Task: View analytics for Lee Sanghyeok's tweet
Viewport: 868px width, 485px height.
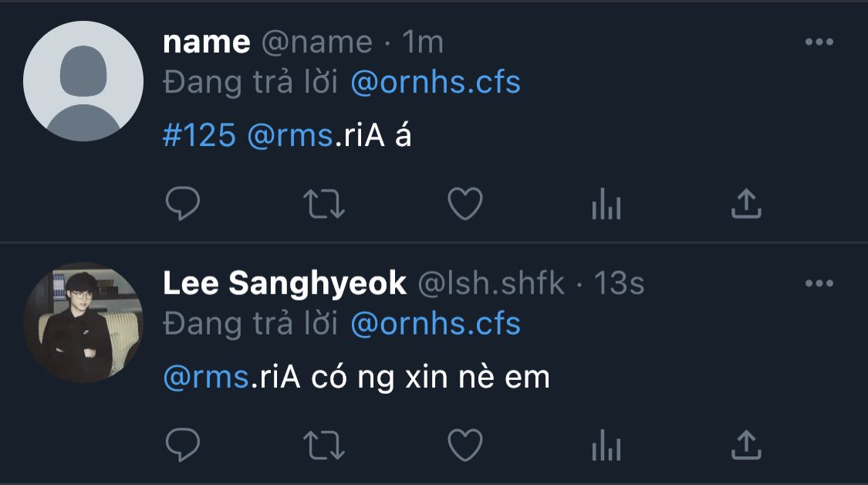Action: (606, 445)
